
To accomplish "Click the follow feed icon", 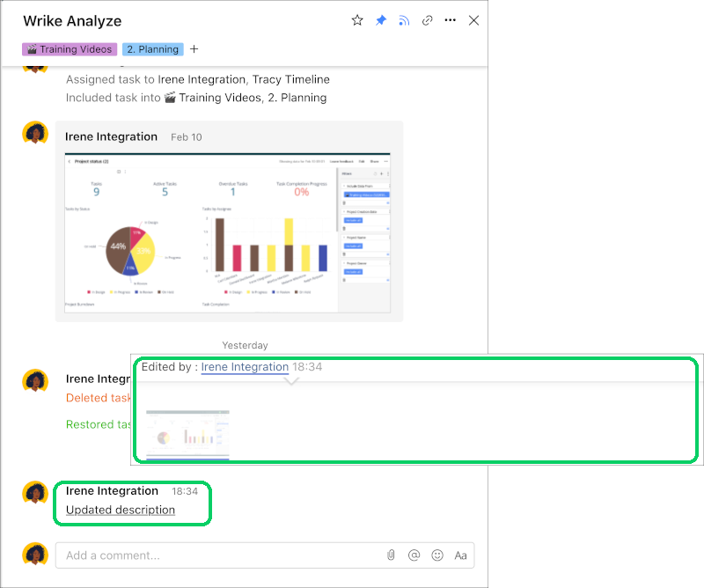I will pyautogui.click(x=404, y=20).
